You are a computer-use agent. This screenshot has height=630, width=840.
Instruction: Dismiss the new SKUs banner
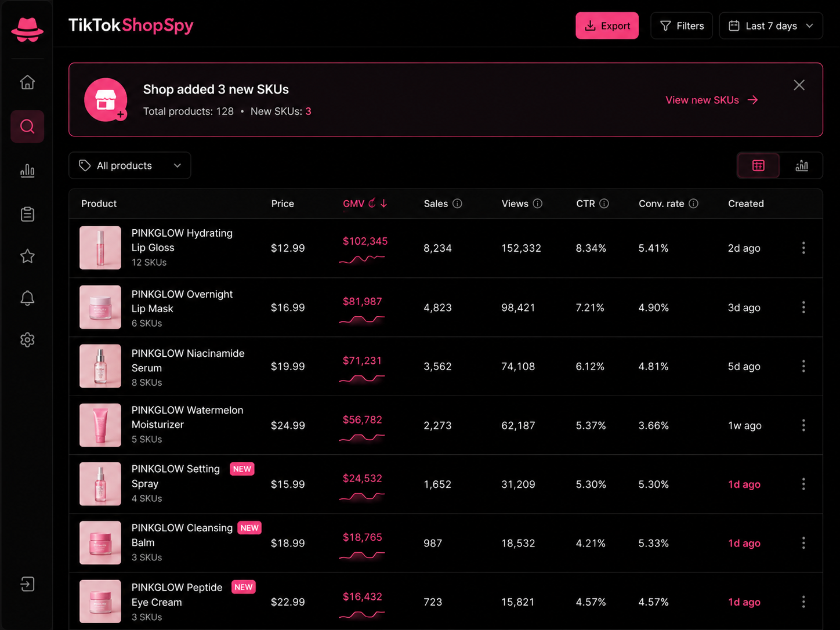click(x=799, y=85)
